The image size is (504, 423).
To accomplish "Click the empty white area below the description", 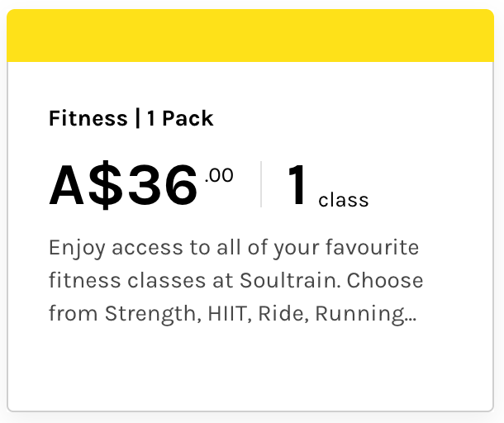I will [250, 368].
